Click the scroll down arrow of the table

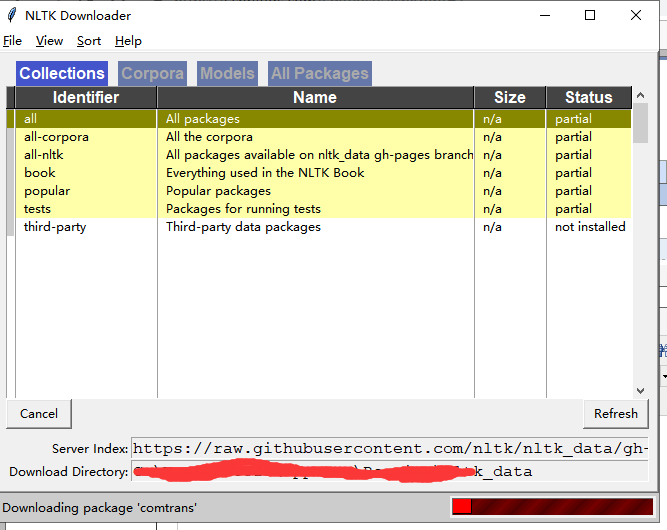click(x=640, y=390)
